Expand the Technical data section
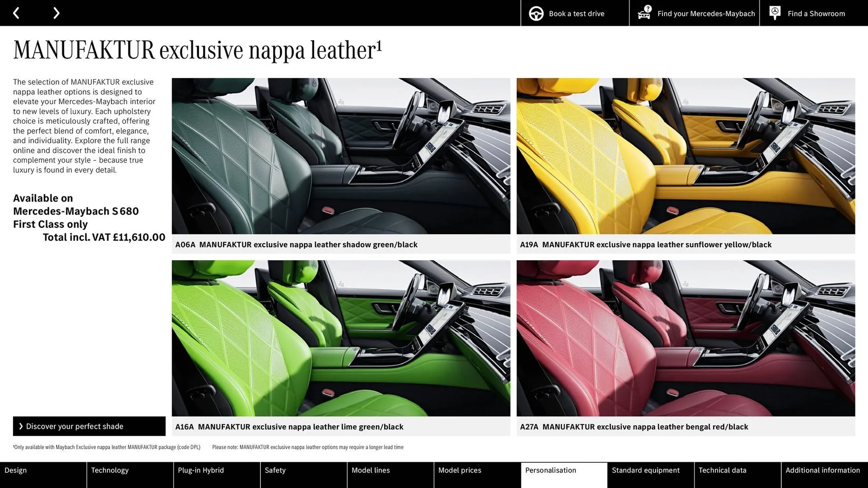This screenshot has height=488, width=868. pos(722,470)
